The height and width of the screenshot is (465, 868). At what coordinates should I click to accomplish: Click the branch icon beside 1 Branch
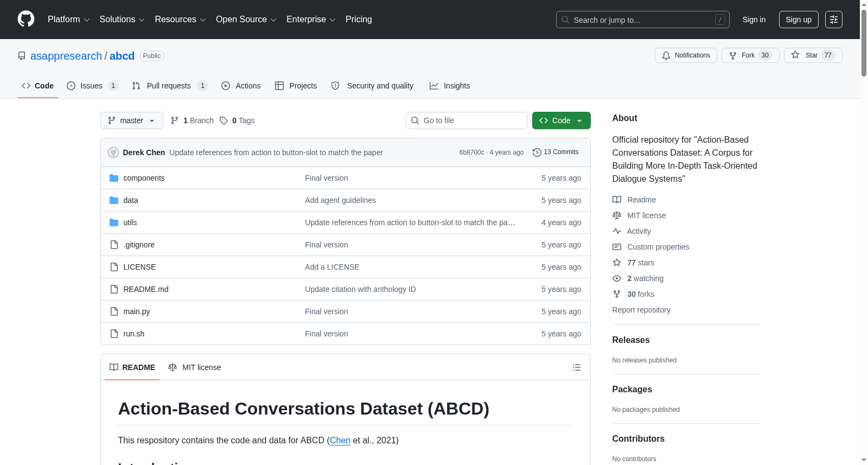pos(175,120)
